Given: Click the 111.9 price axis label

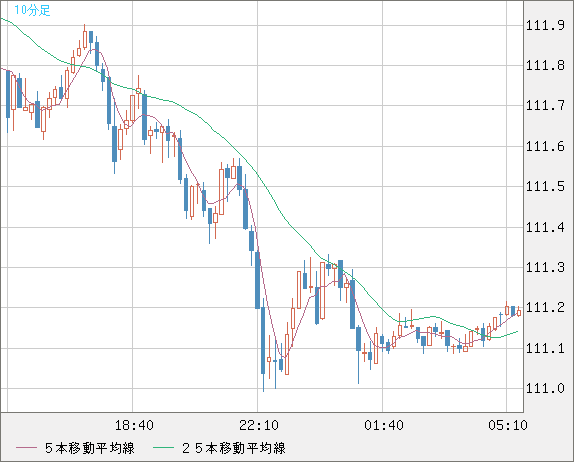Looking at the screenshot, I should click(545, 25).
